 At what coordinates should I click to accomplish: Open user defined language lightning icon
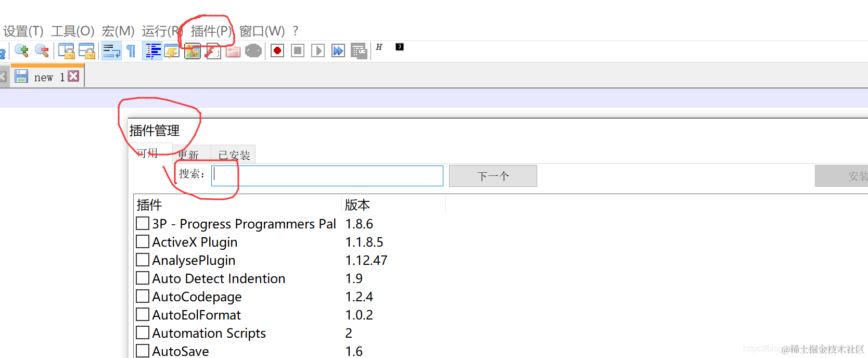(x=172, y=51)
